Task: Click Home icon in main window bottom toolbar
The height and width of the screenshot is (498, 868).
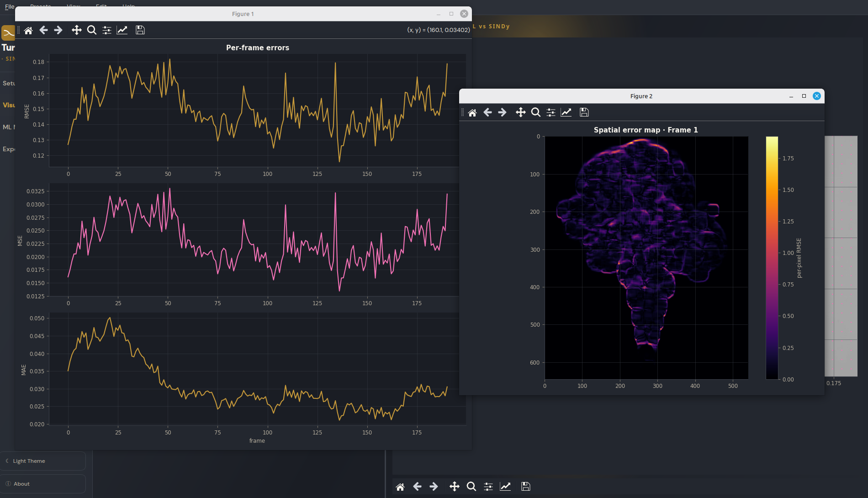Action: click(x=400, y=487)
